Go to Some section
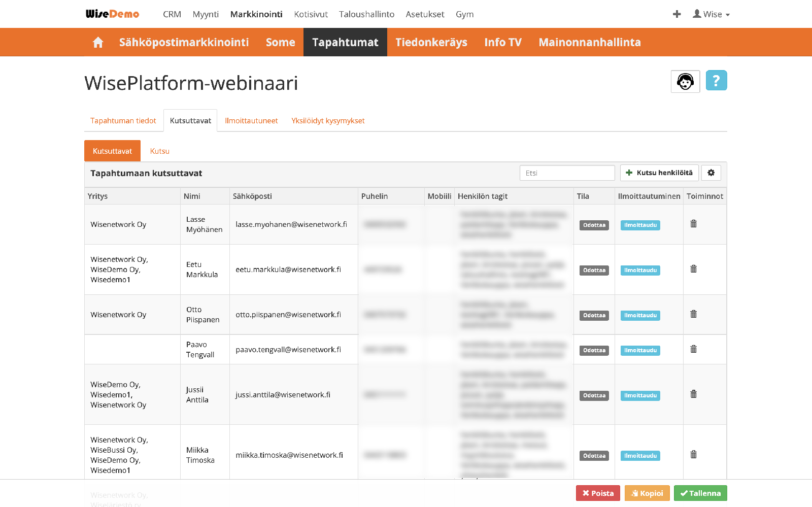 pyautogui.click(x=280, y=42)
